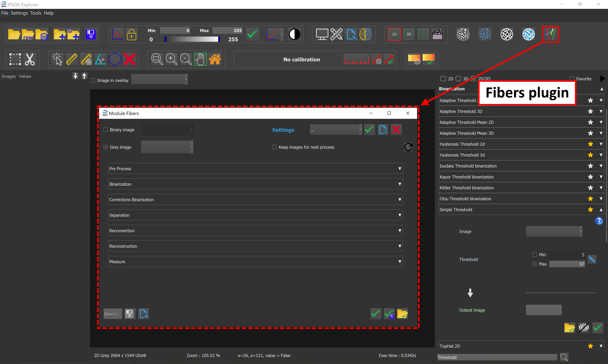This screenshot has width=608, height=364.
Task: Toggle the Image in overlay checkbox
Action: coord(93,80)
